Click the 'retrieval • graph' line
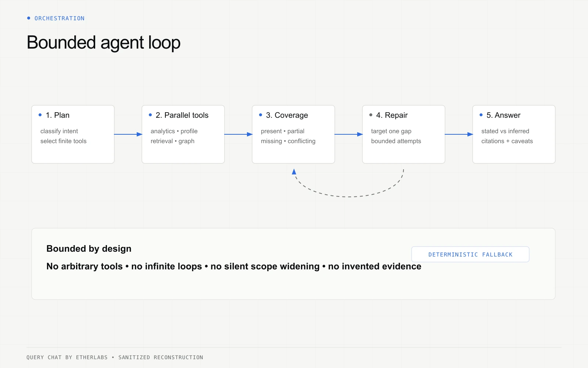Image resolution: width=588 pixels, height=368 pixels. [172, 141]
